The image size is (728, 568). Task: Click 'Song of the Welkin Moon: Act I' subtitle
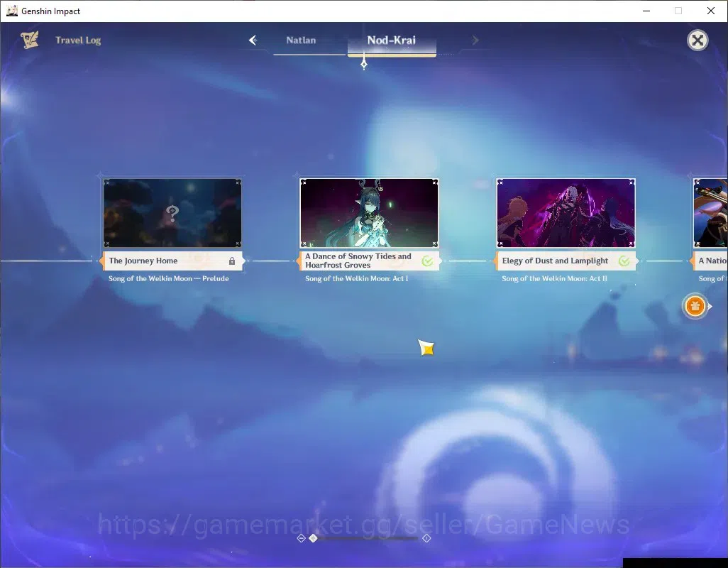[x=357, y=278]
